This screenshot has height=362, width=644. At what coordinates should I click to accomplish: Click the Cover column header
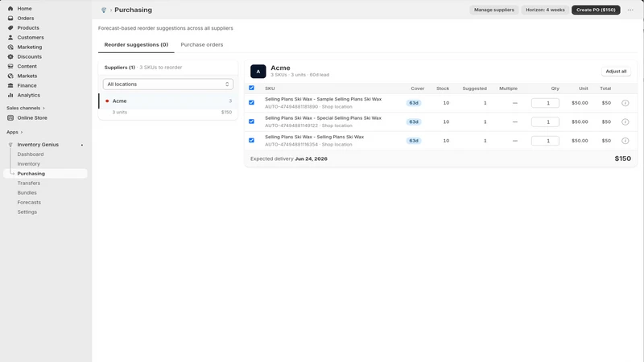(417, 88)
